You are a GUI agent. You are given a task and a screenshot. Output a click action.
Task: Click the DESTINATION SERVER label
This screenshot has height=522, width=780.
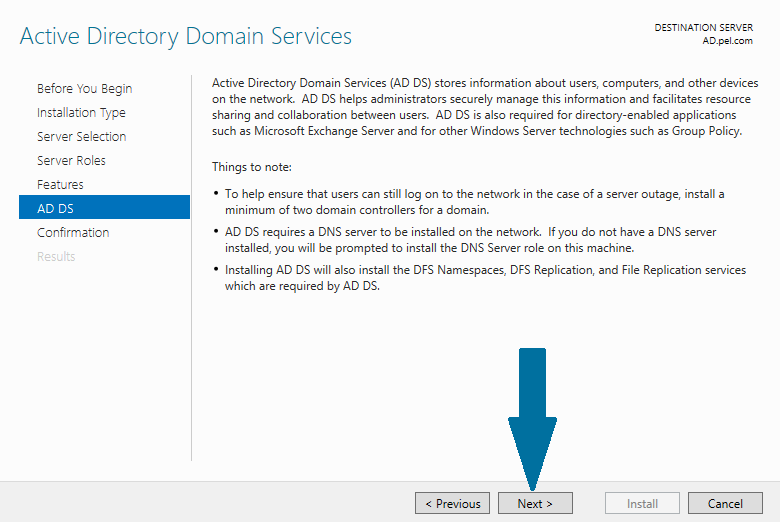[703, 28]
